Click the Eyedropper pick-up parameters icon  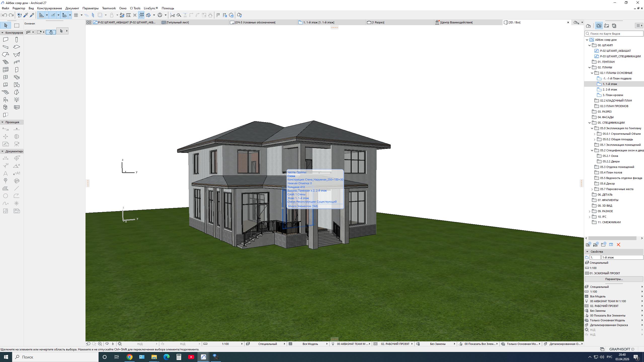26,15
